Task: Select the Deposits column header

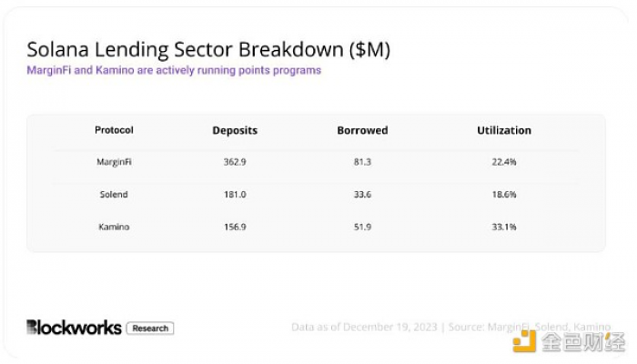Action: coord(235,130)
